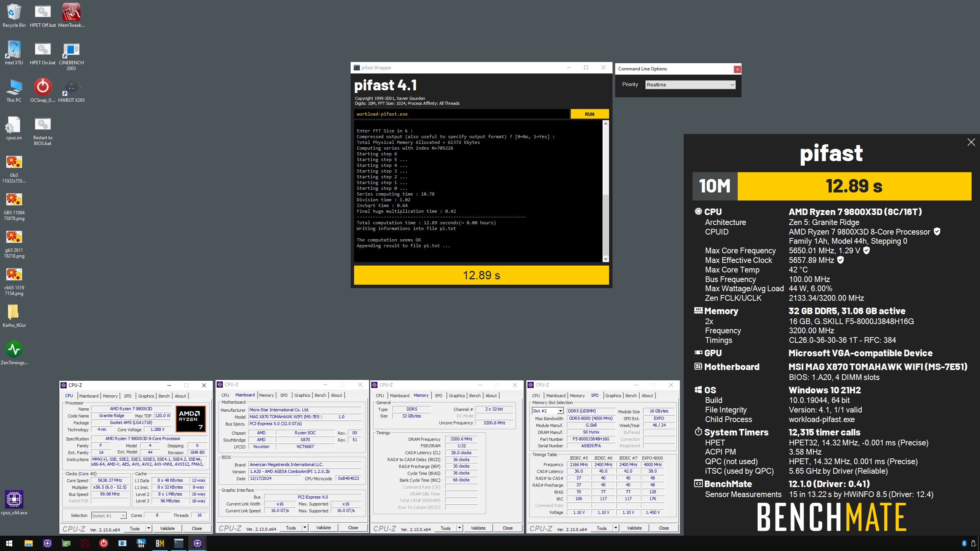Click the workload-pifast.exe command field
Viewport: 980px width, 551px height.
coord(461,114)
